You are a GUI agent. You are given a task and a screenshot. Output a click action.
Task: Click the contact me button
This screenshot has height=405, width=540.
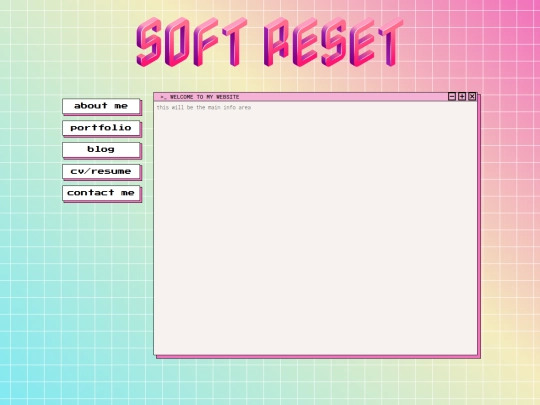coord(101,193)
